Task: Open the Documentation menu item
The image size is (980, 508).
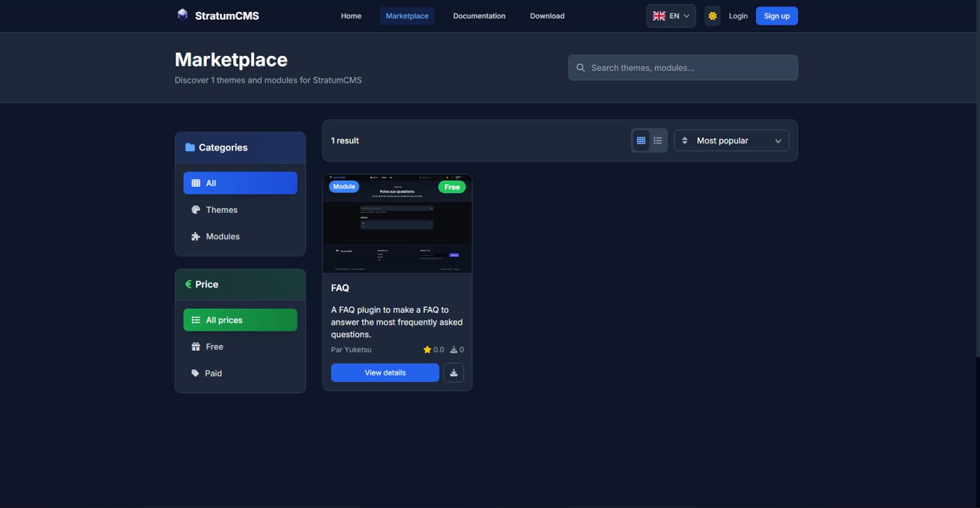Action: click(x=479, y=16)
